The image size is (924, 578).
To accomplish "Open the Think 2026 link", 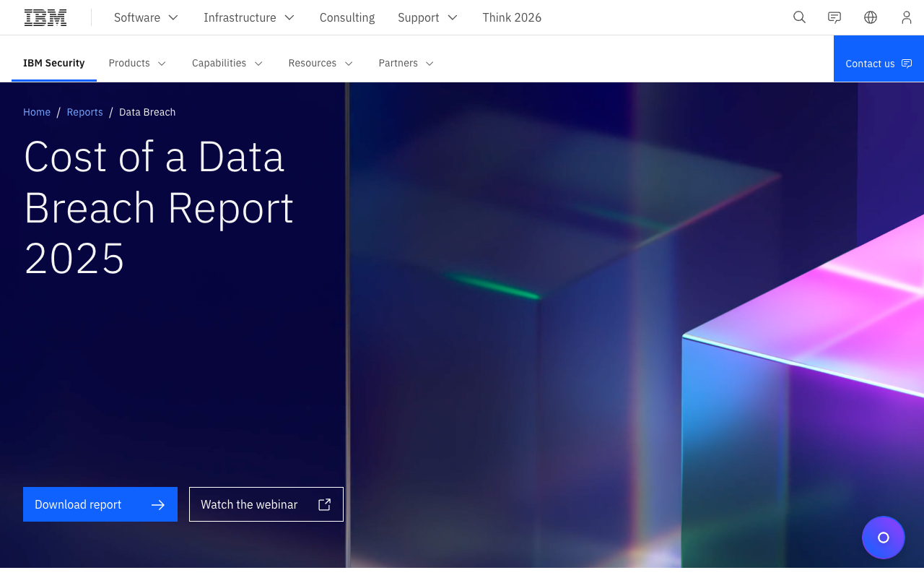I will pyautogui.click(x=512, y=17).
